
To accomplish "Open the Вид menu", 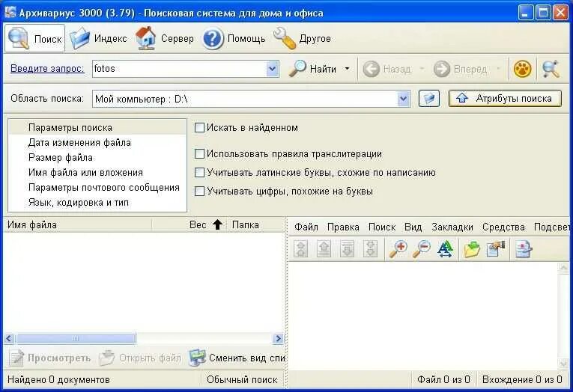I will [413, 227].
